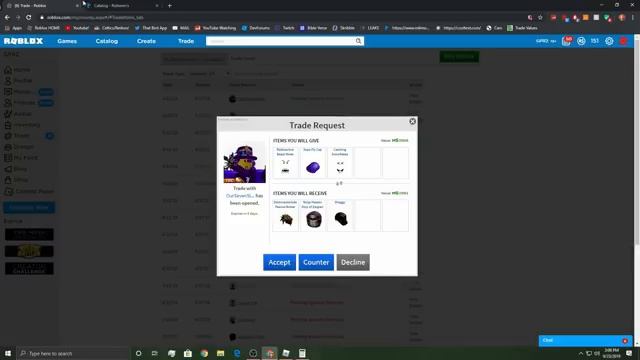Go back in the browser
Viewport: 640px width, 360px height.
coord(7,18)
